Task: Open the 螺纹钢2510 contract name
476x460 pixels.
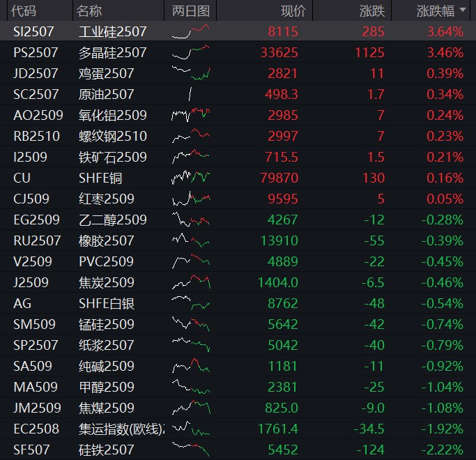Action: point(113,136)
